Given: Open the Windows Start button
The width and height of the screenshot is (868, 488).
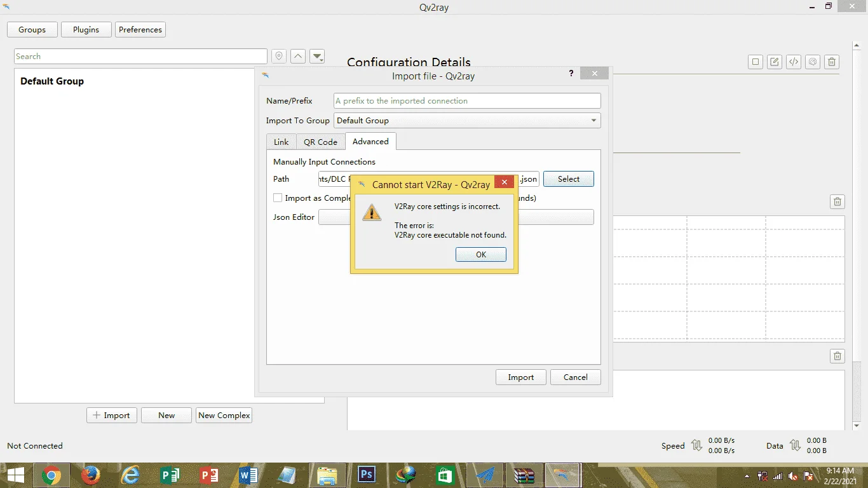Looking at the screenshot, I should coord(16,475).
